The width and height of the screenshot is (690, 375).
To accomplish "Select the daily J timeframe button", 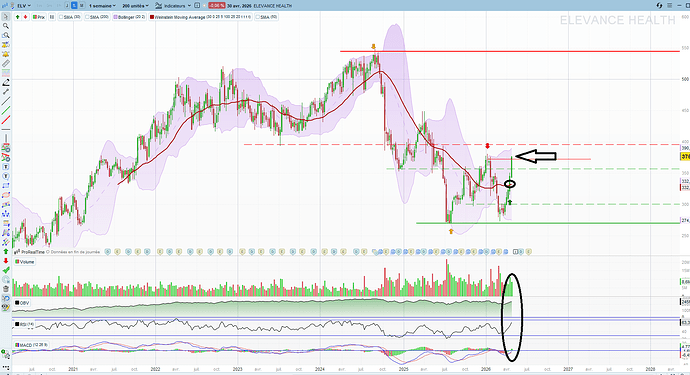I will (67, 6).
